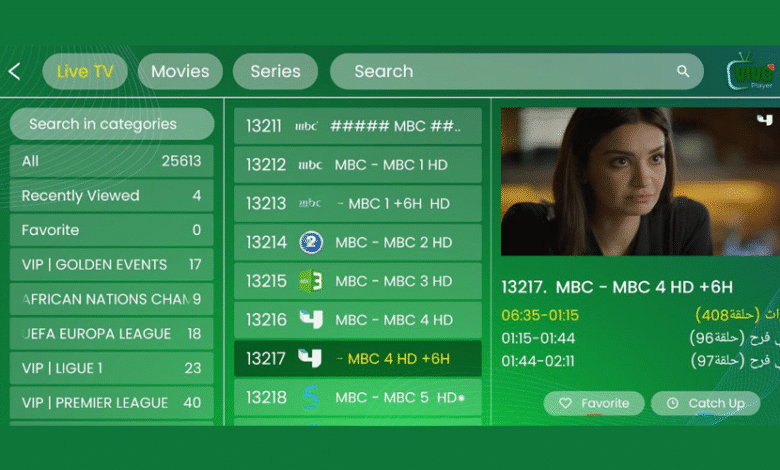Open the VIP | PREMIER LEAGUE category
This screenshot has width=780, height=470.
tap(111, 402)
